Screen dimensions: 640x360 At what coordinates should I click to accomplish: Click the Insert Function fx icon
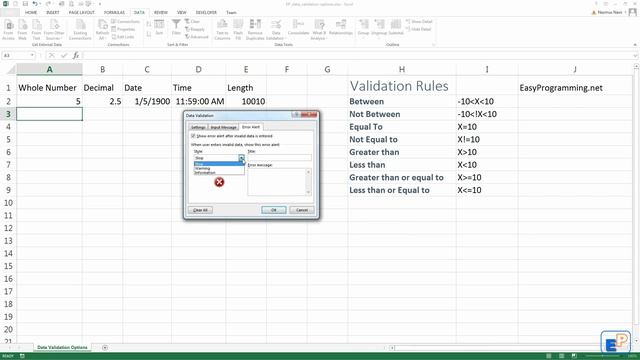coord(76,55)
